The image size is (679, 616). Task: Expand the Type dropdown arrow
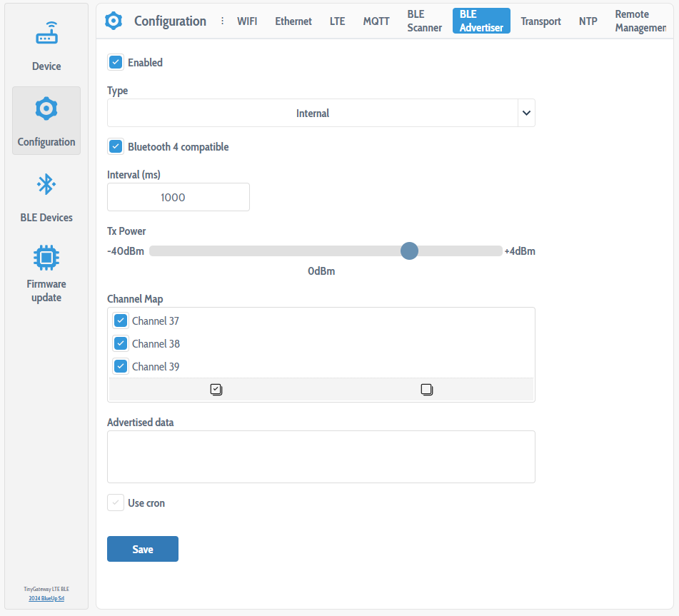pyautogui.click(x=526, y=113)
